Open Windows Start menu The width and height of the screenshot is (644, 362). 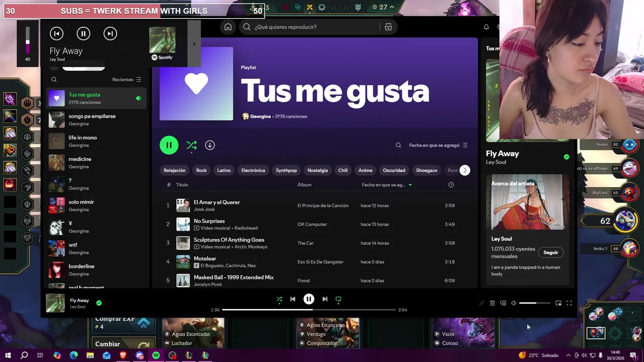tap(8, 355)
